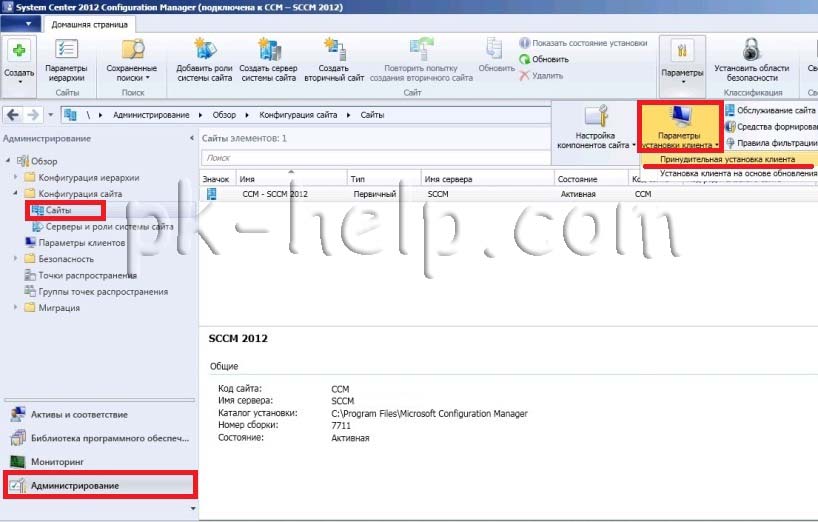
Task: Sort by Имя сервера column header
Action: (x=487, y=178)
